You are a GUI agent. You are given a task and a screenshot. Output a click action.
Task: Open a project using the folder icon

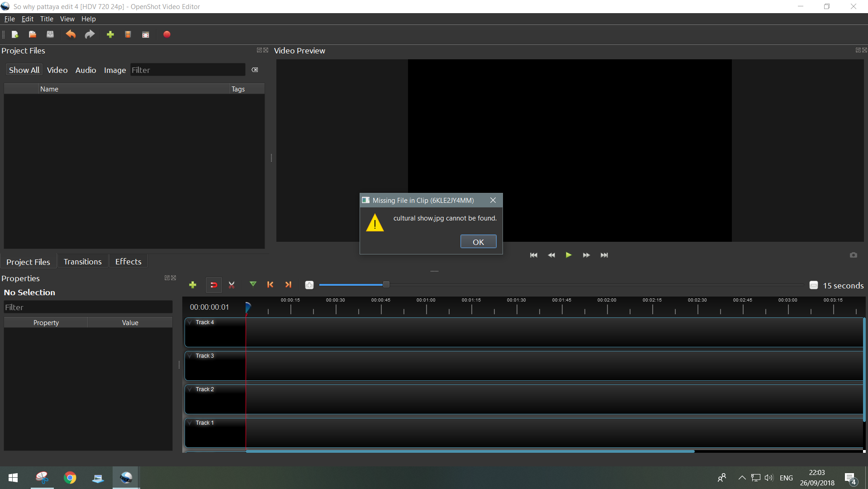click(33, 34)
